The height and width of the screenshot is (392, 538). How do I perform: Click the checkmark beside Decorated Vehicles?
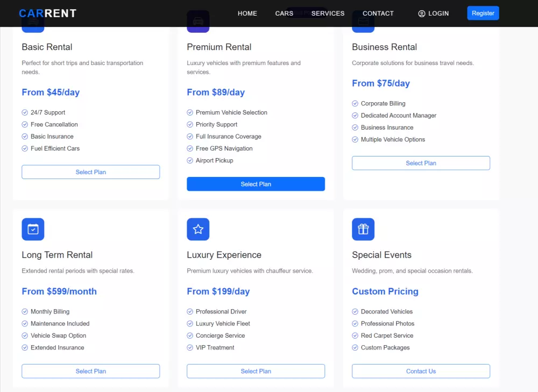pos(355,311)
